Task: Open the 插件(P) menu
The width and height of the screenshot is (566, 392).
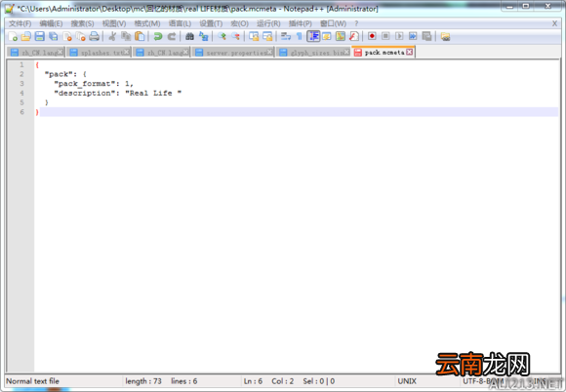Action: pyautogui.click(x=300, y=23)
